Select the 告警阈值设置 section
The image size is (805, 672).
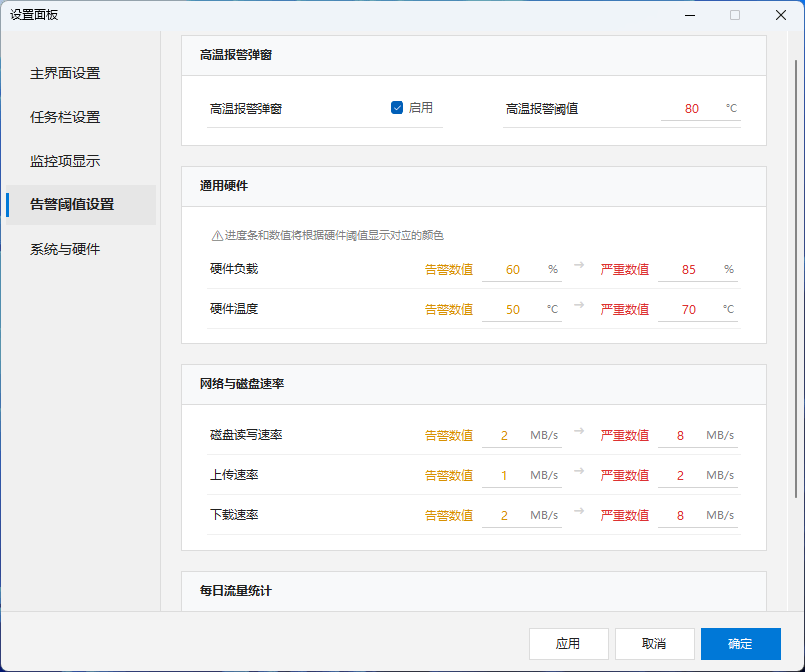pos(81,205)
